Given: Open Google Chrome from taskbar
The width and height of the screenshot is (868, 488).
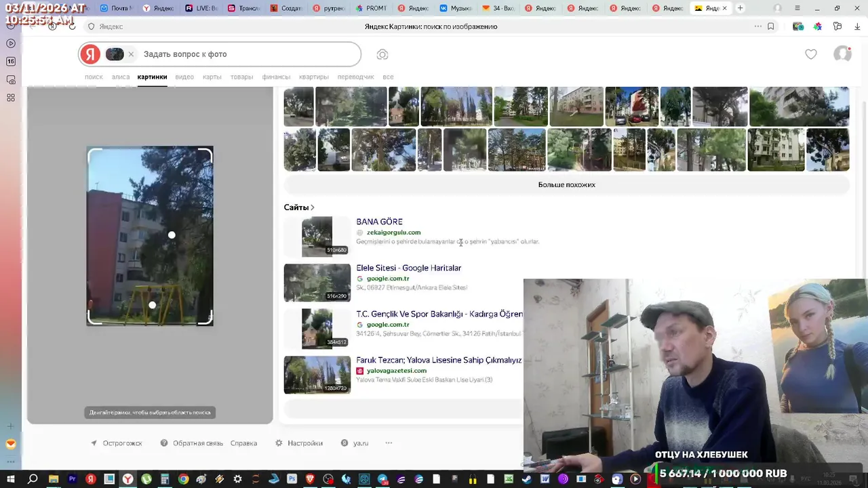Looking at the screenshot, I should tap(183, 479).
